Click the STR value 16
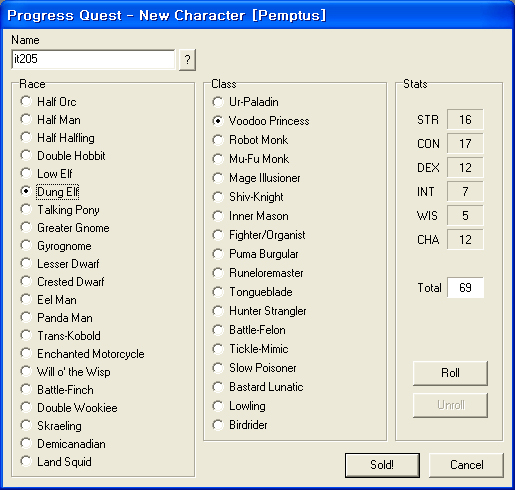Viewport: 515px width, 490px height. pos(465,119)
